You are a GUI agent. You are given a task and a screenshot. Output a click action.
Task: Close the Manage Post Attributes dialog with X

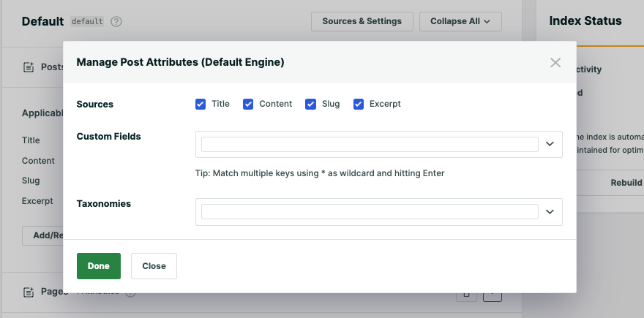click(555, 62)
